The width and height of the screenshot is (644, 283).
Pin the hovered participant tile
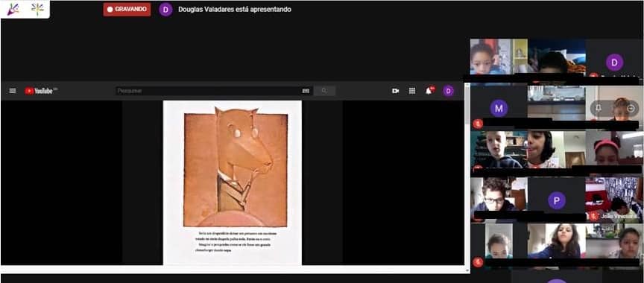[x=599, y=108]
